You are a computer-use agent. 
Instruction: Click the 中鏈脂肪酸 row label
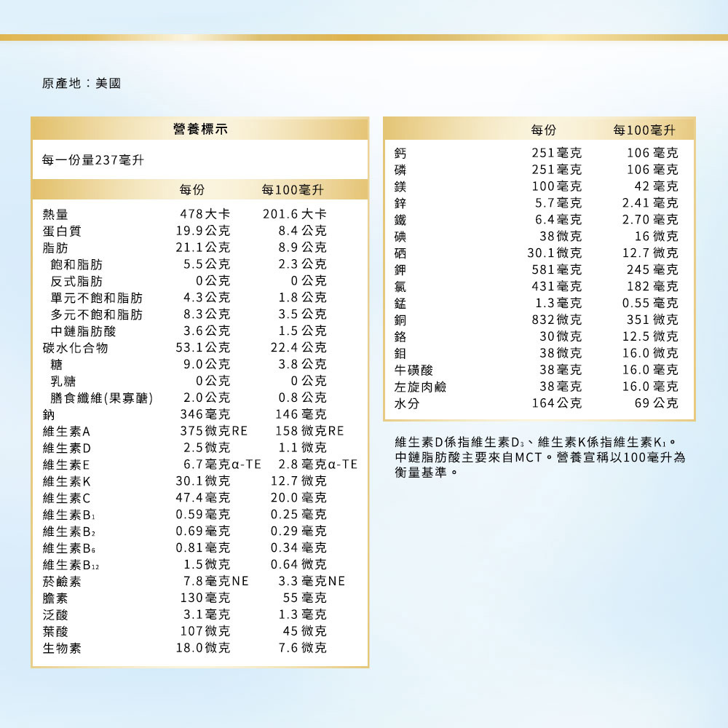(x=83, y=331)
